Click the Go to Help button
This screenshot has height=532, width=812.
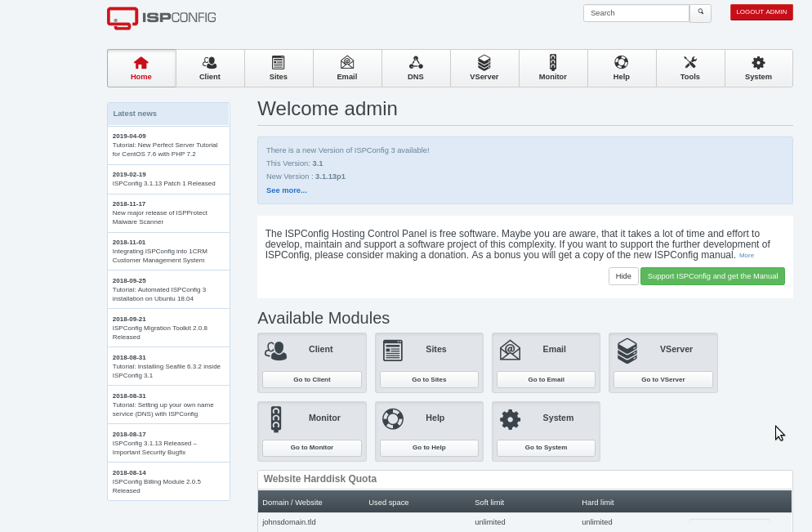tap(429, 448)
